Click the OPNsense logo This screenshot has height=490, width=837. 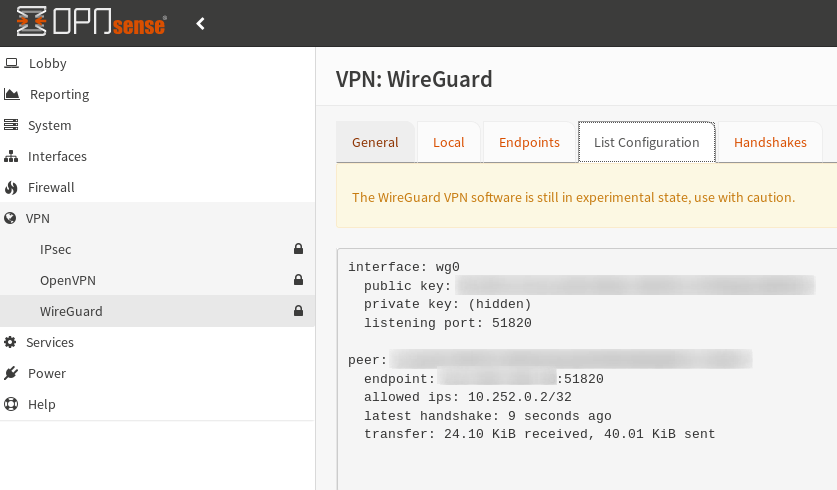(x=91, y=23)
